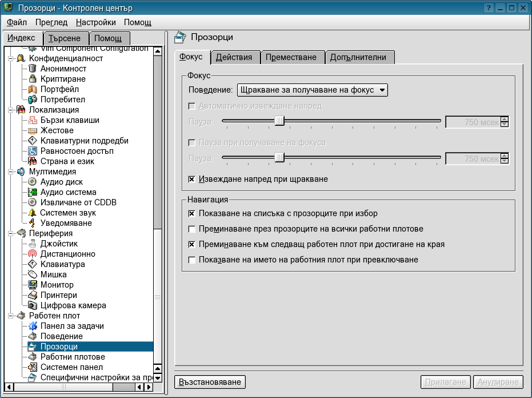Collapse the Периферия tree branch
532x398 pixels.
pos(10,233)
